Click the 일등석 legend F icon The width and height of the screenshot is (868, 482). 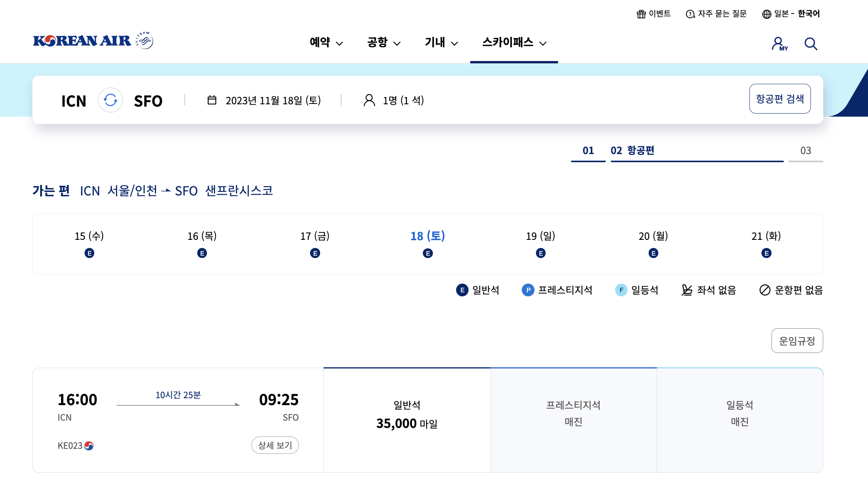(621, 290)
